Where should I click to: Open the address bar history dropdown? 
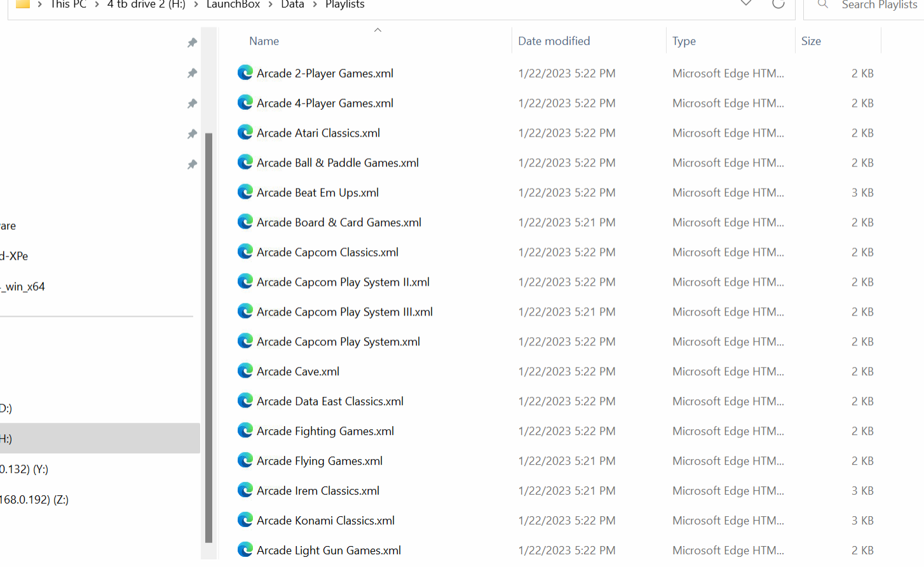coord(746,4)
